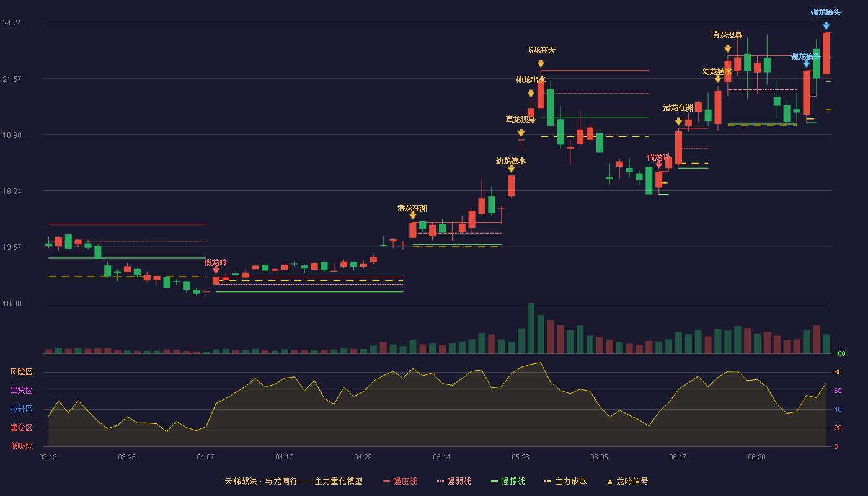Click the 幼龙嬉水 marker at 05-26
The width and height of the screenshot is (868, 496).
click(511, 168)
